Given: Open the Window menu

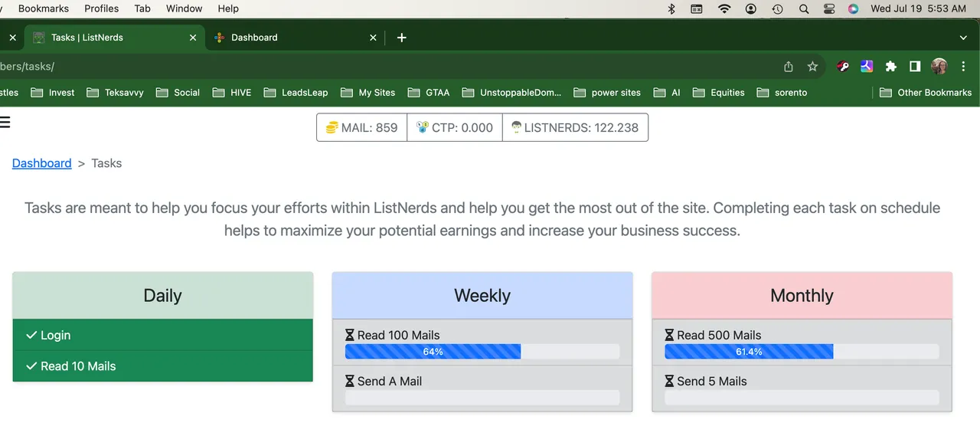Looking at the screenshot, I should [185, 8].
